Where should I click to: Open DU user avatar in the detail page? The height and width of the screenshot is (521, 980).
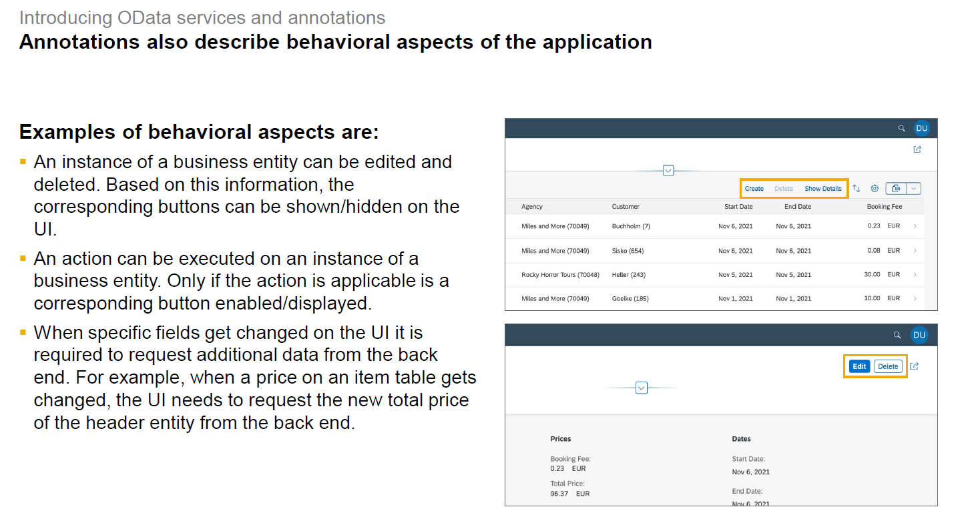(x=919, y=335)
